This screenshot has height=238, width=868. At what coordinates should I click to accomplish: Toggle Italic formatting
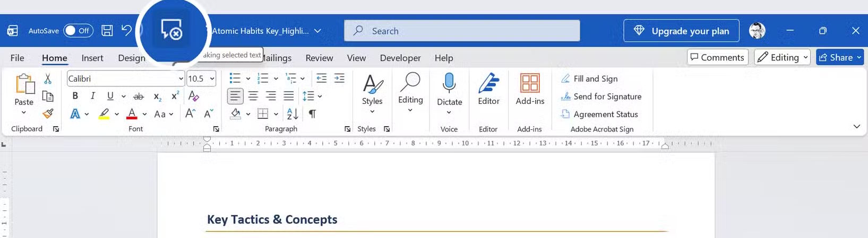pyautogui.click(x=92, y=96)
